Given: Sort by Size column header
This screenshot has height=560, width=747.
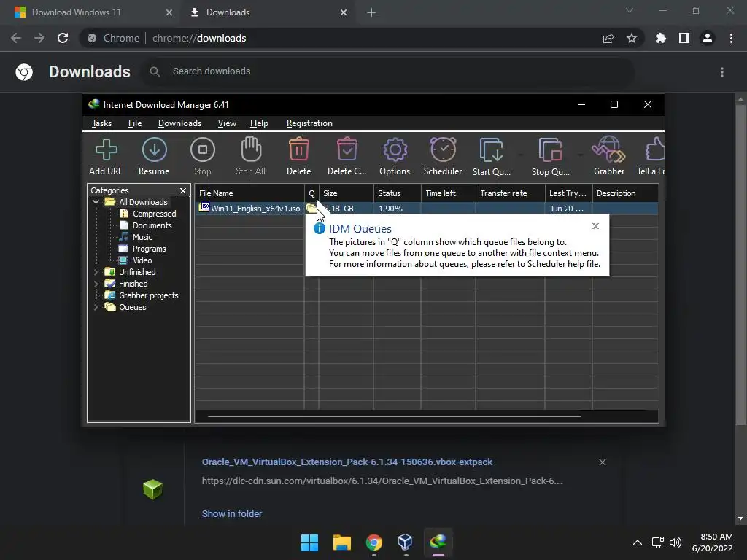Looking at the screenshot, I should 347,193.
